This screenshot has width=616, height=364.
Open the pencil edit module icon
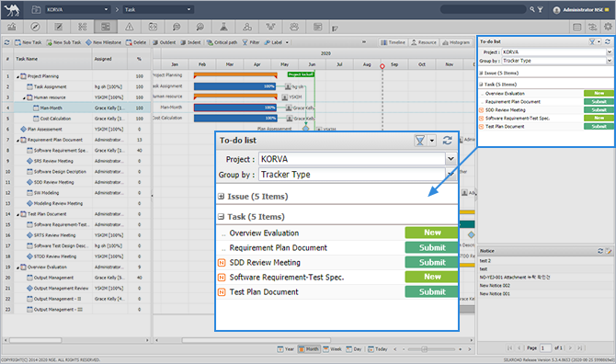59,27
